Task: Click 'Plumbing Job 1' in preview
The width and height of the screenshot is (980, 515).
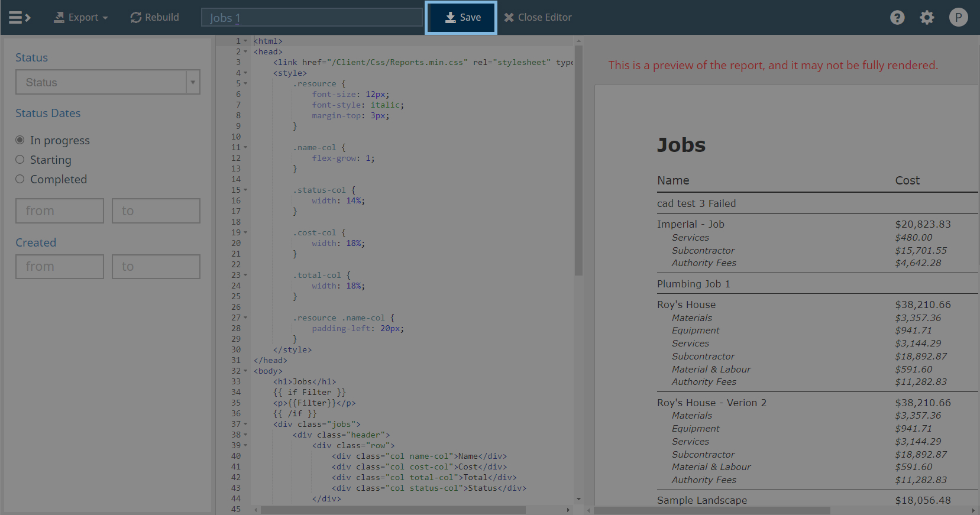Action: coord(693,284)
